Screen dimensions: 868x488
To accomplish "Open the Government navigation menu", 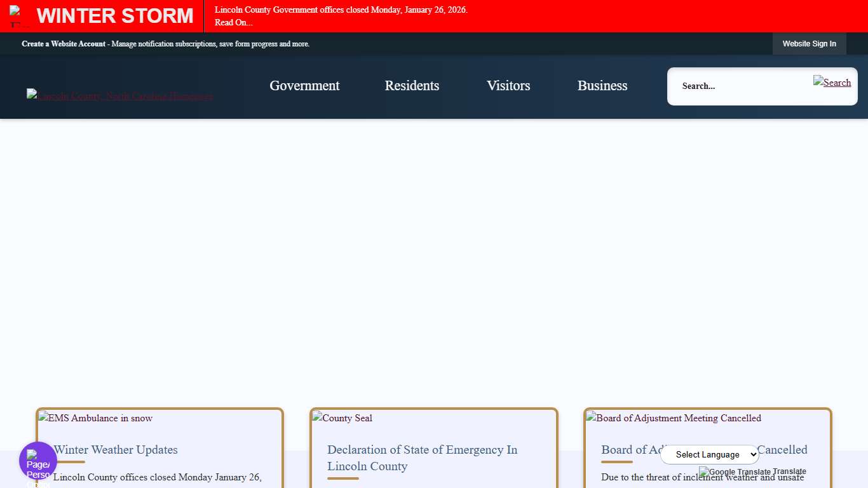I will (304, 86).
